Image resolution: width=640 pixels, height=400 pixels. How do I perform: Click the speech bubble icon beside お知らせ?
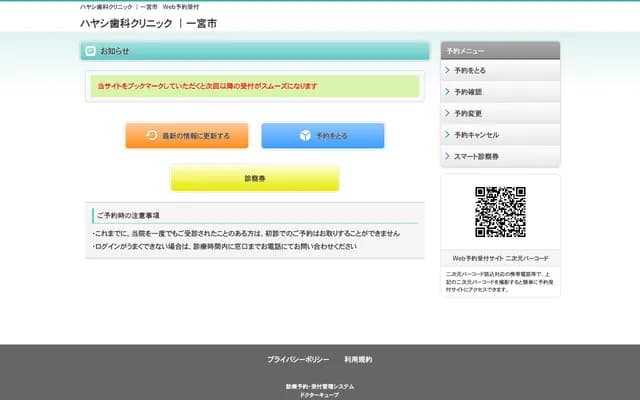point(90,51)
